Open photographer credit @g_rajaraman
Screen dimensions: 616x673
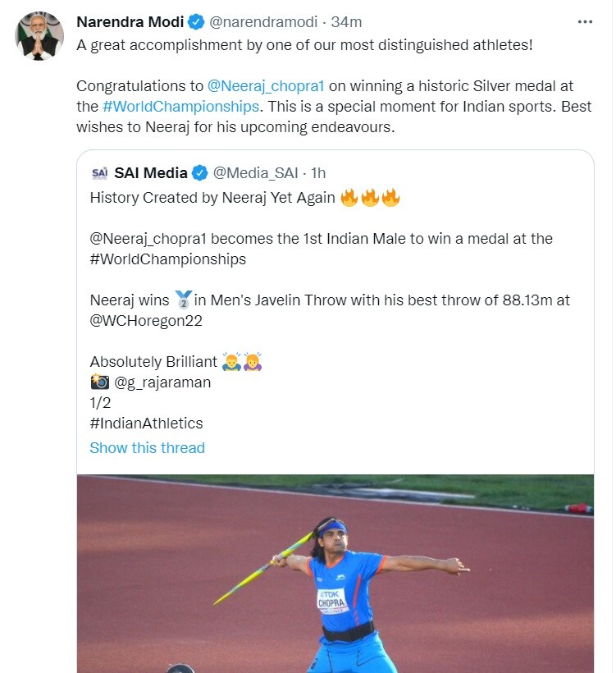coord(162,382)
